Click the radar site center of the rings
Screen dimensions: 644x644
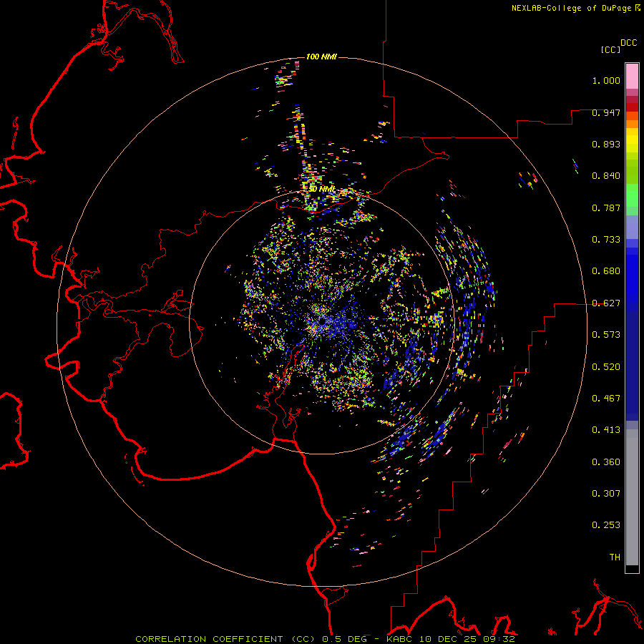[x=322, y=321]
